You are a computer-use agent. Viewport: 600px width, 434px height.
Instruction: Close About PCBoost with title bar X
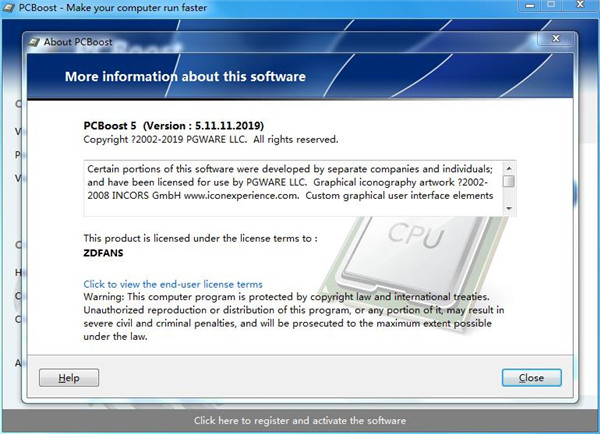coord(556,38)
